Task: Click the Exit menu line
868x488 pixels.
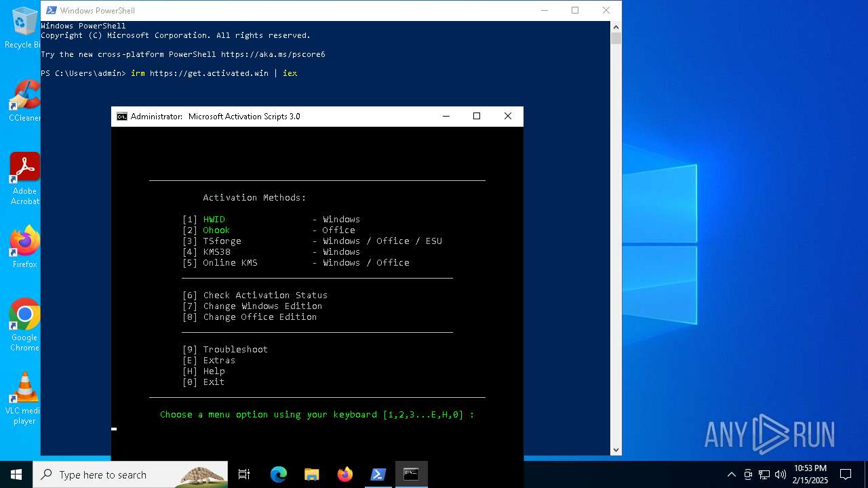Action: pyautogui.click(x=203, y=382)
